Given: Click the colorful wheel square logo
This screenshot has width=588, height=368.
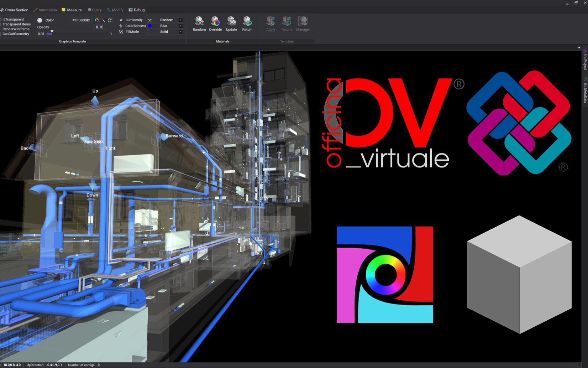Looking at the screenshot, I should click(x=385, y=275).
